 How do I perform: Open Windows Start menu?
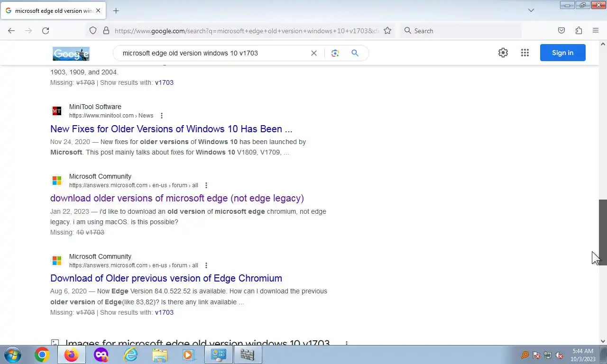pos(13,355)
